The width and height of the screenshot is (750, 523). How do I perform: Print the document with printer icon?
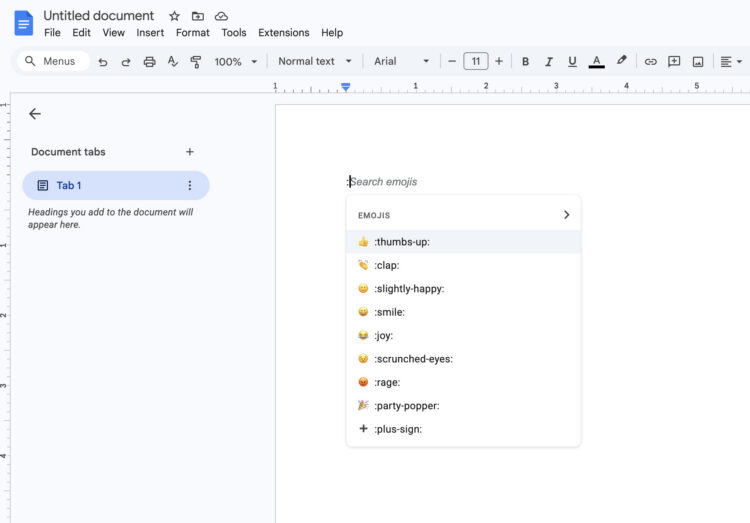click(x=149, y=62)
